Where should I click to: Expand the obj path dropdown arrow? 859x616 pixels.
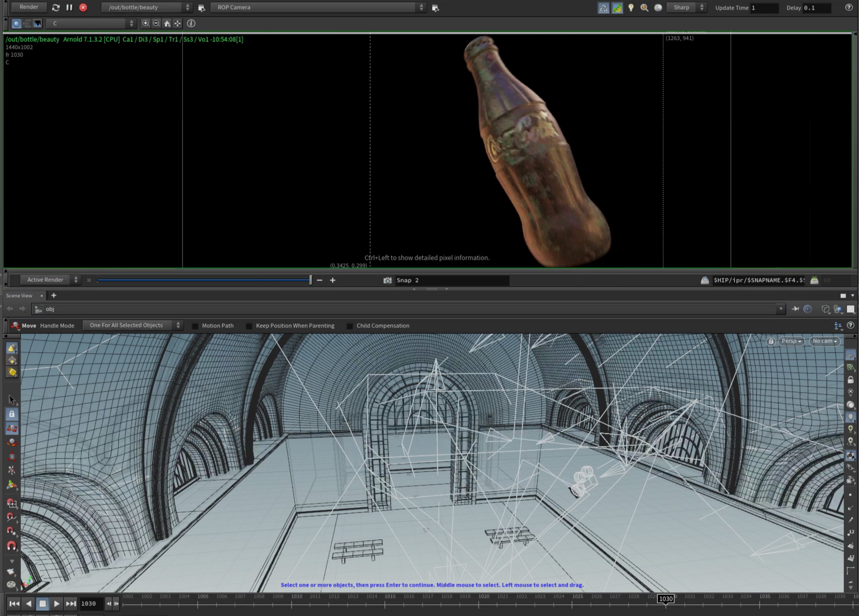click(x=781, y=309)
